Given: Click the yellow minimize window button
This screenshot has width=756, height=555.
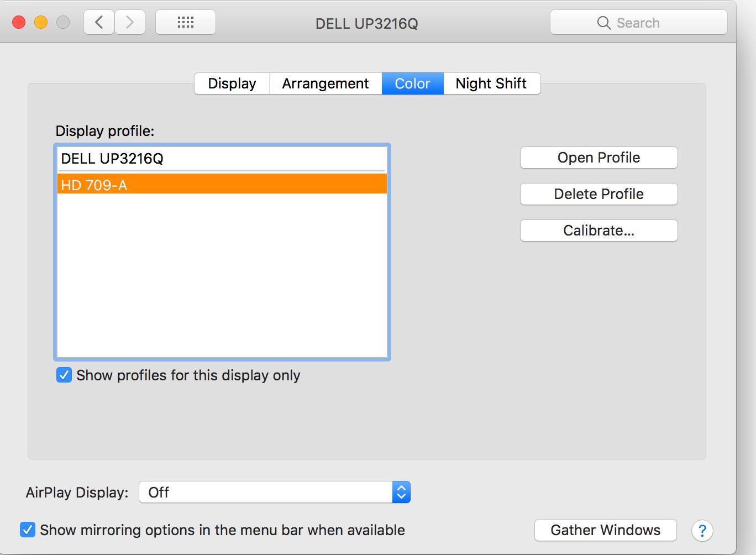Looking at the screenshot, I should pyautogui.click(x=41, y=23).
